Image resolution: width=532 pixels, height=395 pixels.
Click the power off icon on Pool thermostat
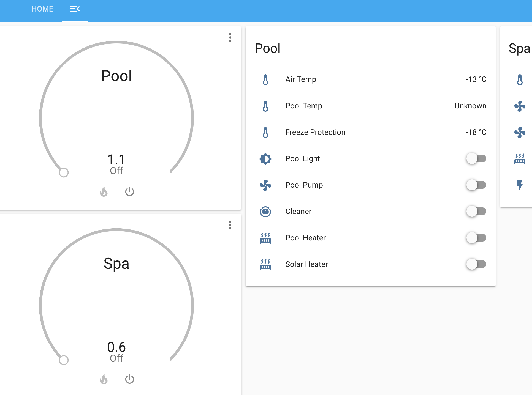point(129,192)
